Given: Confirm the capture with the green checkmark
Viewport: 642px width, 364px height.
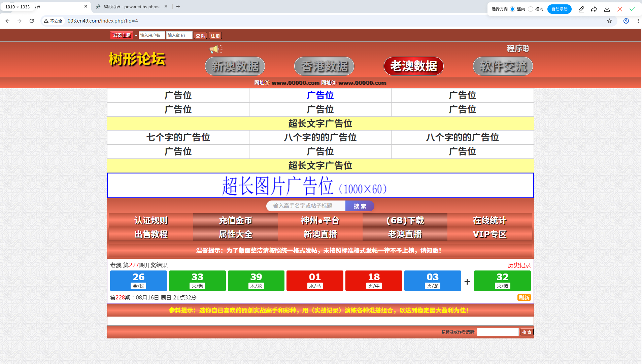Looking at the screenshot, I should [x=633, y=9].
